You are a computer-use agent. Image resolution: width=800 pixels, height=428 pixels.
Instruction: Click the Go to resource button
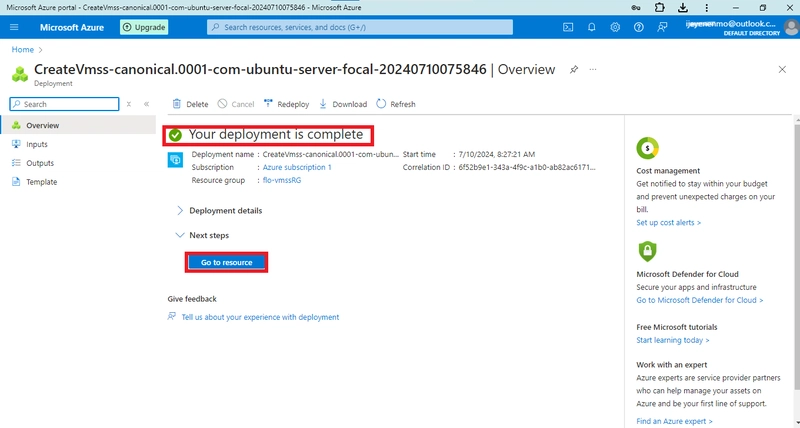227,262
